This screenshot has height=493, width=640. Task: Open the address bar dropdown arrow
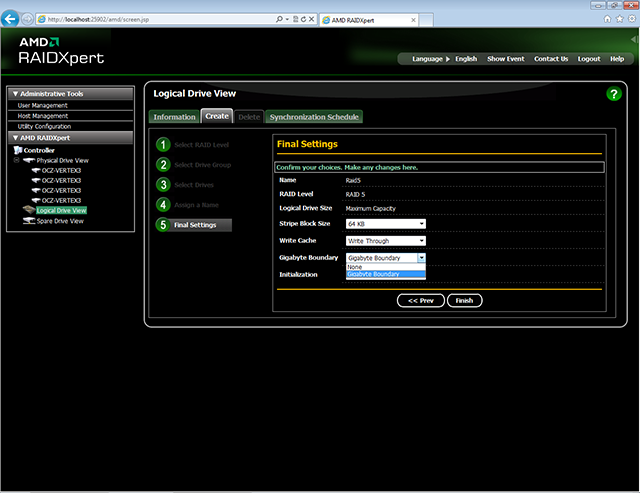click(x=287, y=19)
